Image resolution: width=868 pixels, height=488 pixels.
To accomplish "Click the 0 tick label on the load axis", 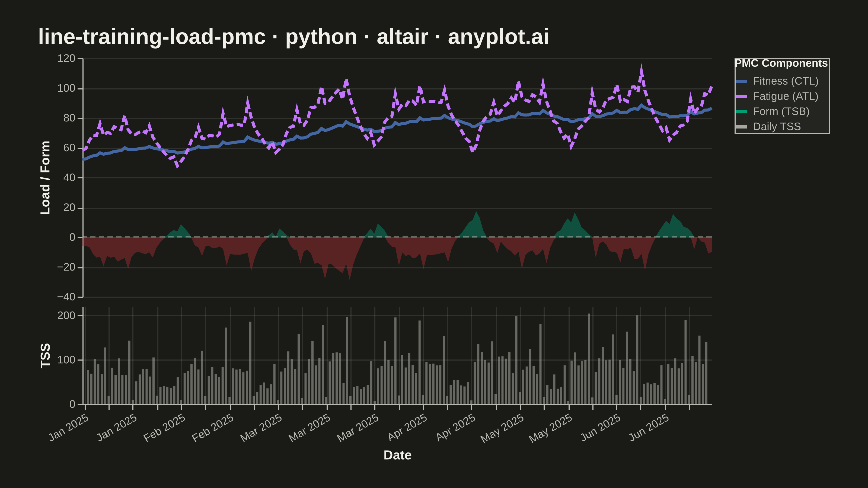I will point(72,237).
